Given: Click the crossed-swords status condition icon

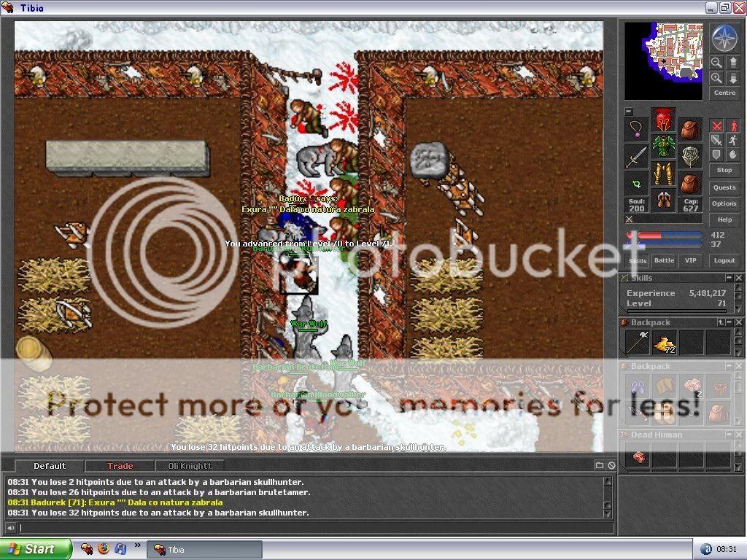Looking at the screenshot, I should 630,219.
